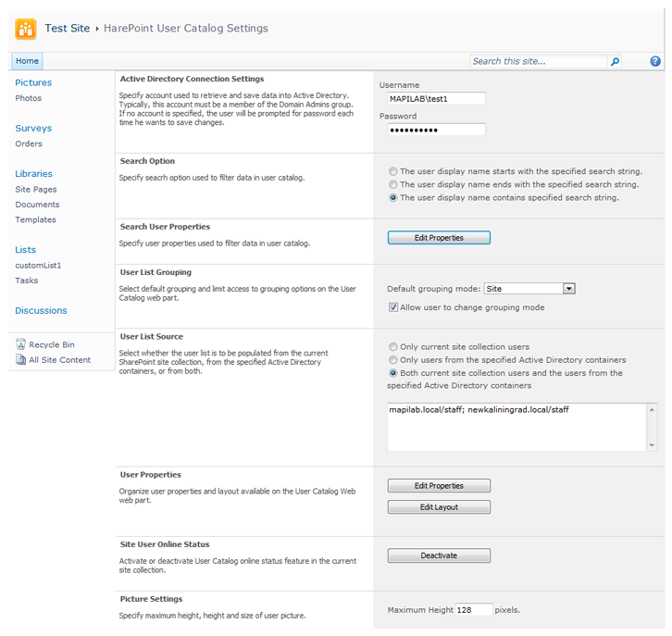This screenshot has height=636, width=672.
Task: Open the blue help question-mark icon
Action: coord(655,62)
